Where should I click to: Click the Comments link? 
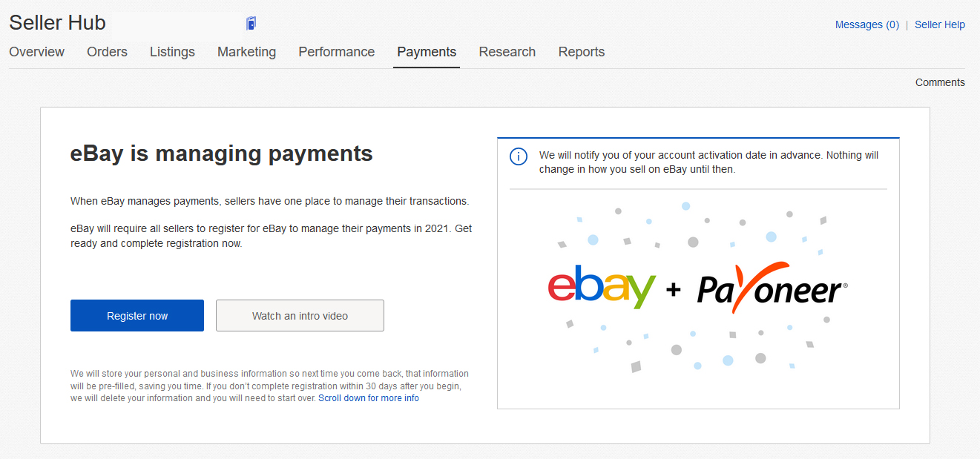(940, 82)
